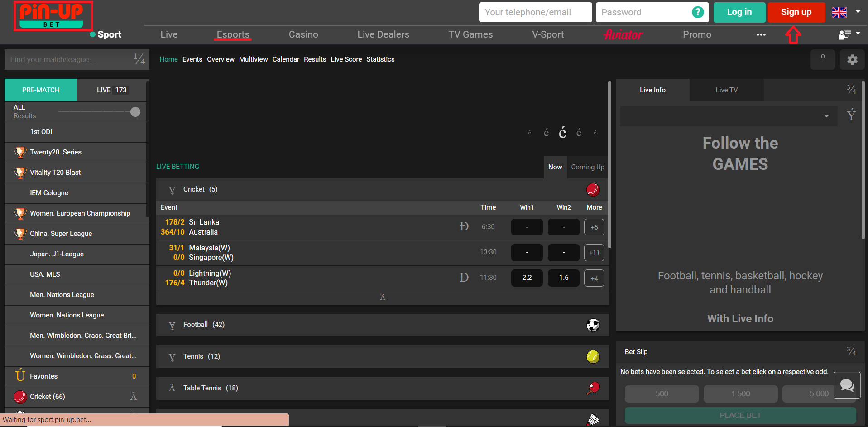Viewport: 868px width, 427px height.
Task: Click stream icon for Lightning(W) match
Action: tap(464, 278)
